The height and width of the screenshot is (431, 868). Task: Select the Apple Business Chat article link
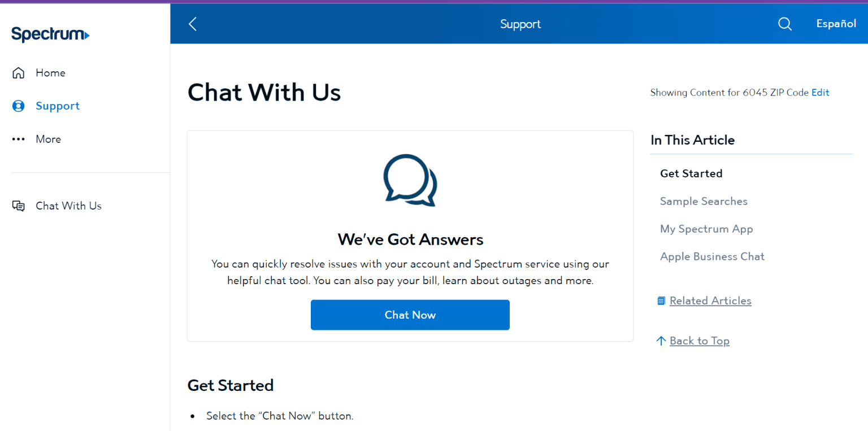click(712, 256)
